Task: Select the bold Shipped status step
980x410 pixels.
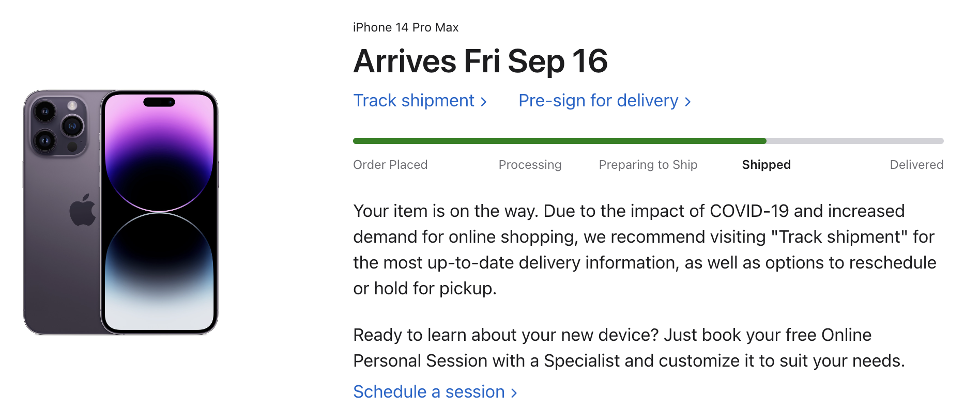Action: pyautogui.click(x=766, y=165)
